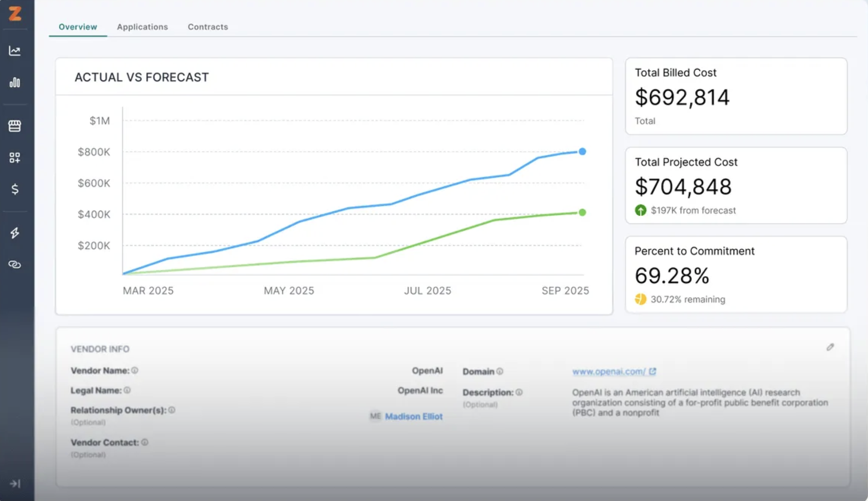The height and width of the screenshot is (501, 868).
Task: Edit vendor info with pencil icon
Action: pyautogui.click(x=830, y=347)
